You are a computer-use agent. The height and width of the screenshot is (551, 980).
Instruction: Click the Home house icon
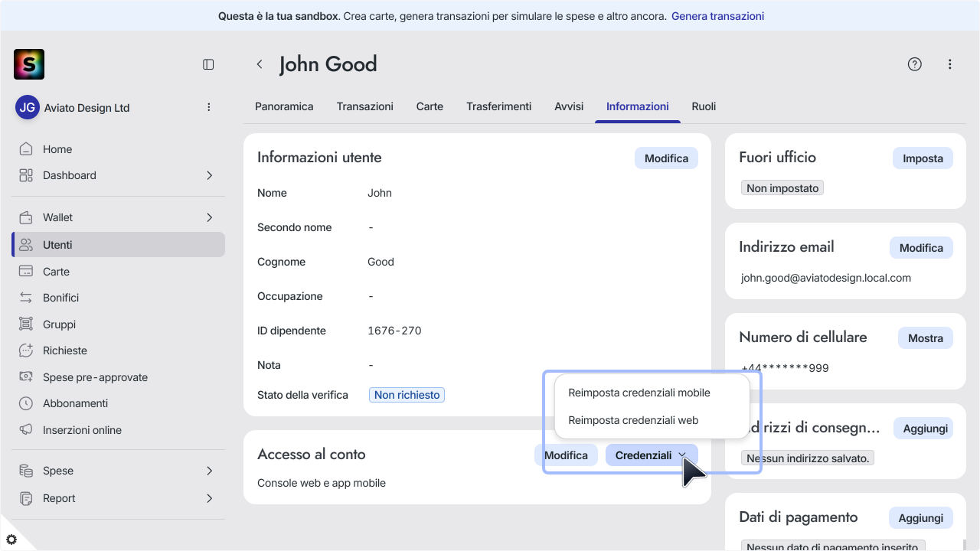coord(26,149)
